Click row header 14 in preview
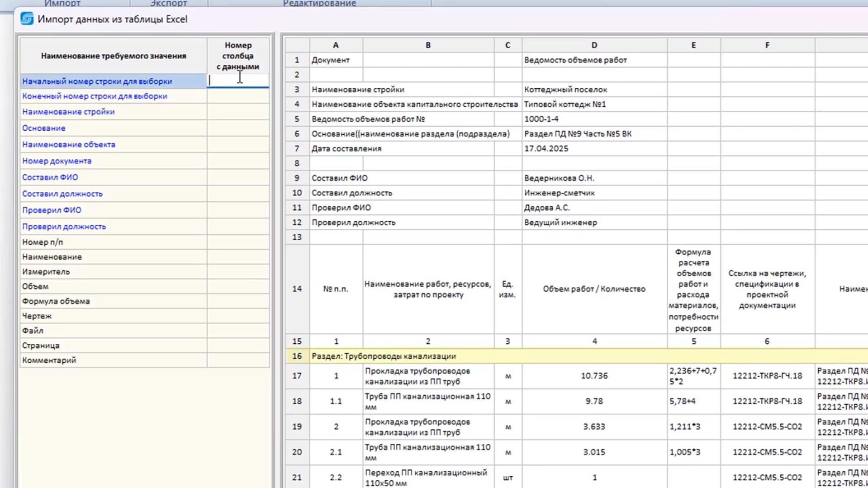The height and width of the screenshot is (488, 868). click(297, 289)
